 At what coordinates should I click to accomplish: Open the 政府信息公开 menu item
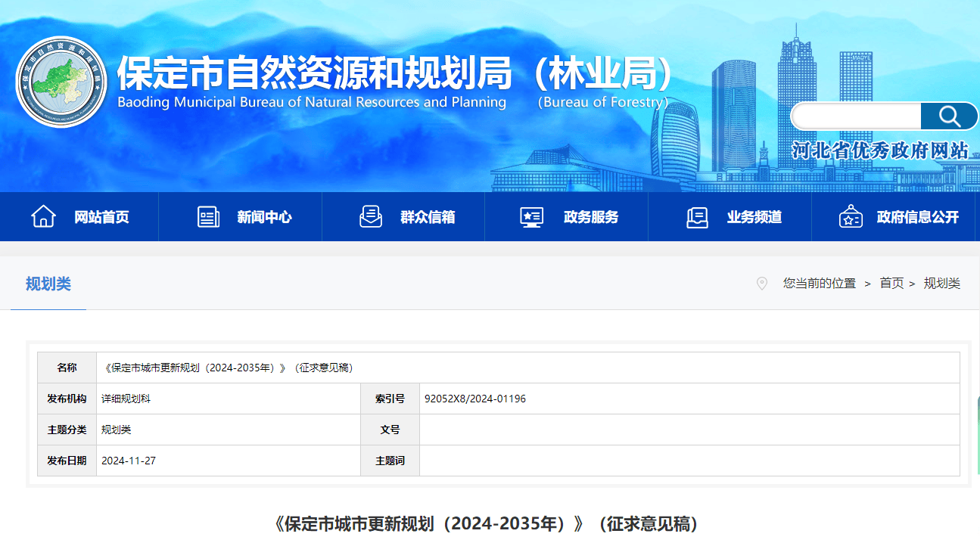click(x=917, y=217)
